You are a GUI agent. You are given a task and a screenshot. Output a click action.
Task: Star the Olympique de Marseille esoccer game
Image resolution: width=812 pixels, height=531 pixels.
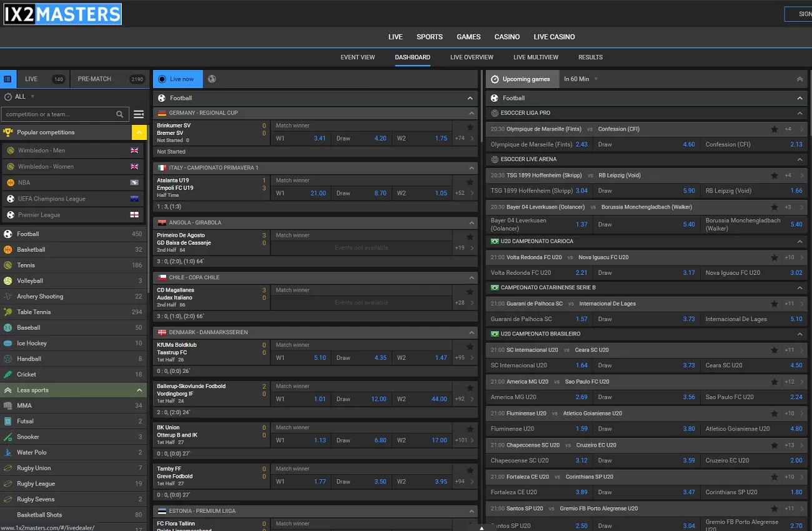click(x=775, y=129)
